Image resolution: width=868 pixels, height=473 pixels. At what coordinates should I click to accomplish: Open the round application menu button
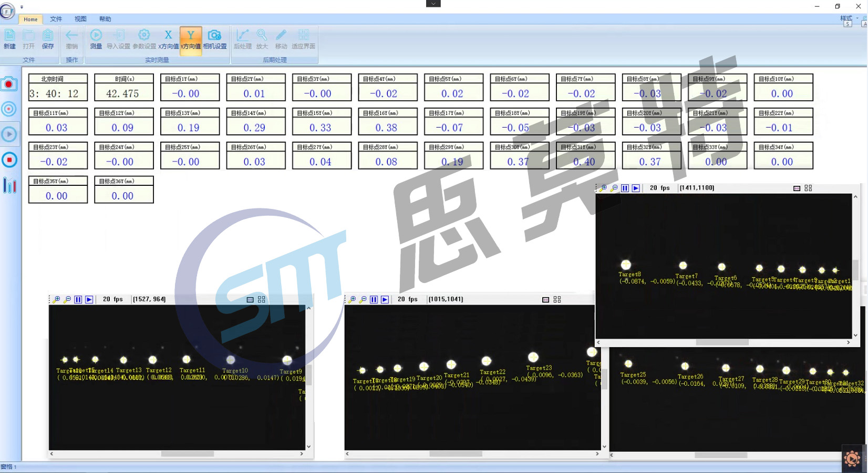7,11
